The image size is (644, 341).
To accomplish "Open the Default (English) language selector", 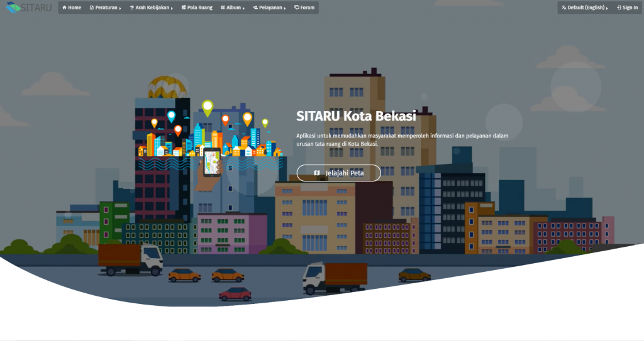I will coord(585,8).
